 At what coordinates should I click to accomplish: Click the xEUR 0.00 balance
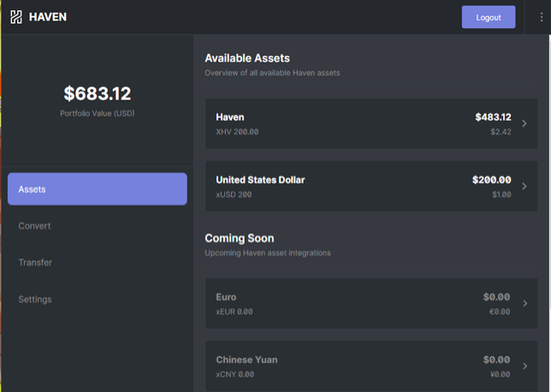click(234, 312)
